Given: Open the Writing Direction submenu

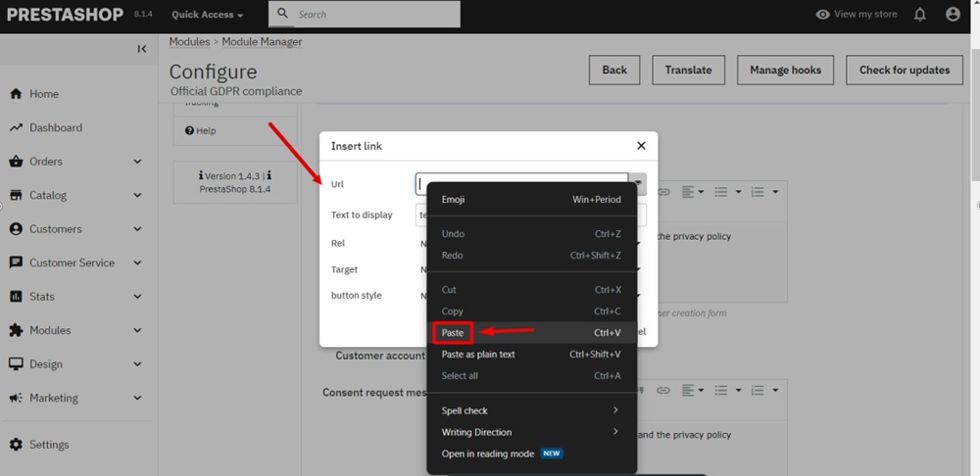Looking at the screenshot, I should [x=531, y=432].
